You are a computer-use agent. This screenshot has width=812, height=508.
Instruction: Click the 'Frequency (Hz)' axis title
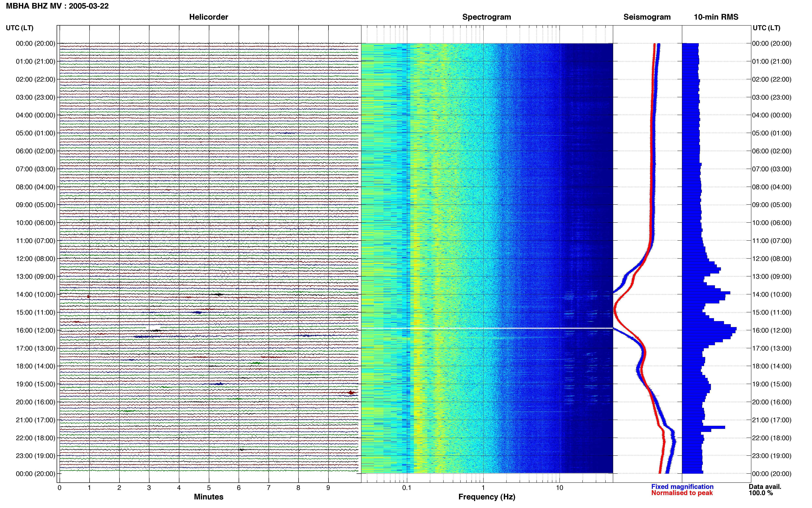pos(487,497)
